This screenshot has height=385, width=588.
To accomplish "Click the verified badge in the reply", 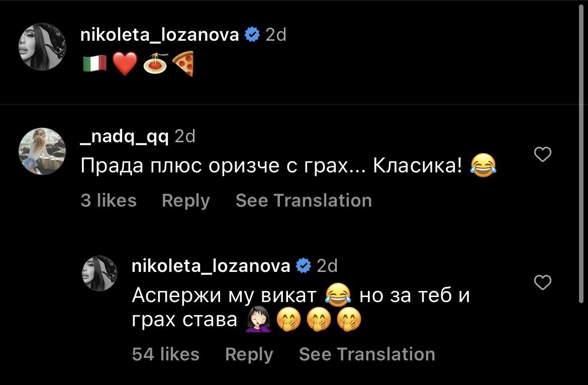I will point(303,266).
